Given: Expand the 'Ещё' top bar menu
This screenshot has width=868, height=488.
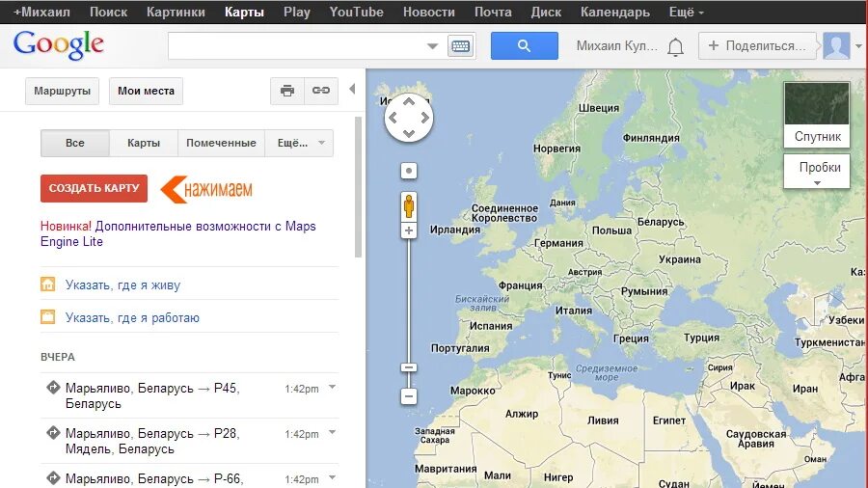Looking at the screenshot, I should (x=686, y=12).
